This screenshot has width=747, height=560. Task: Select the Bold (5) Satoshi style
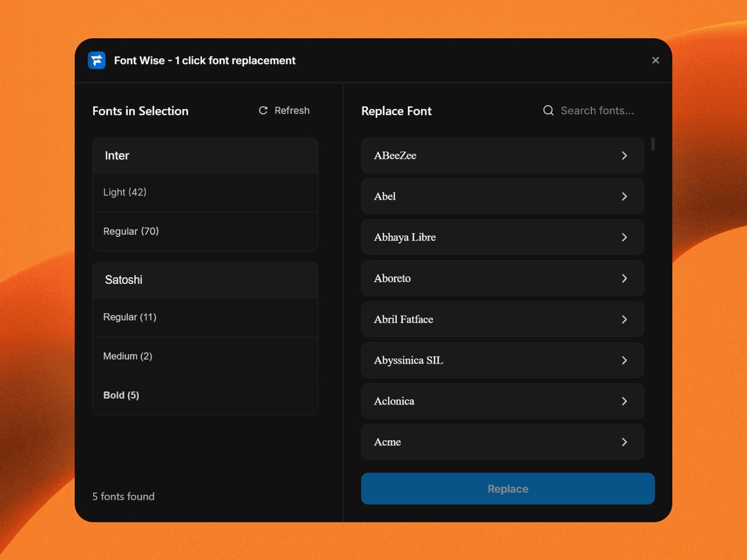pos(205,395)
